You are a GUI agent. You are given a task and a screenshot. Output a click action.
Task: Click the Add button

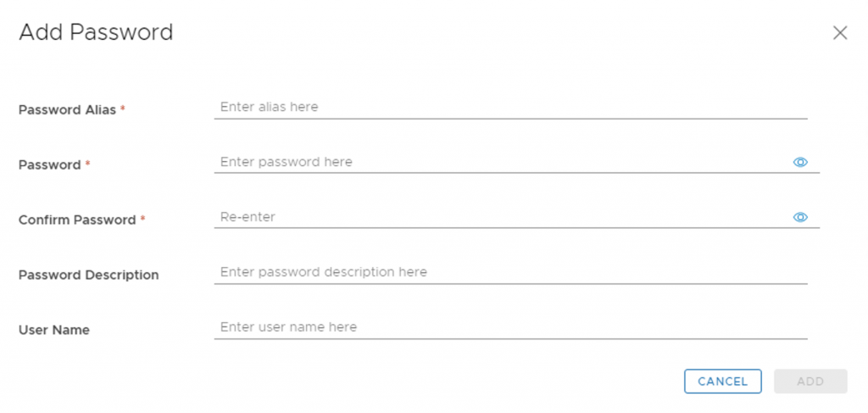coord(810,382)
